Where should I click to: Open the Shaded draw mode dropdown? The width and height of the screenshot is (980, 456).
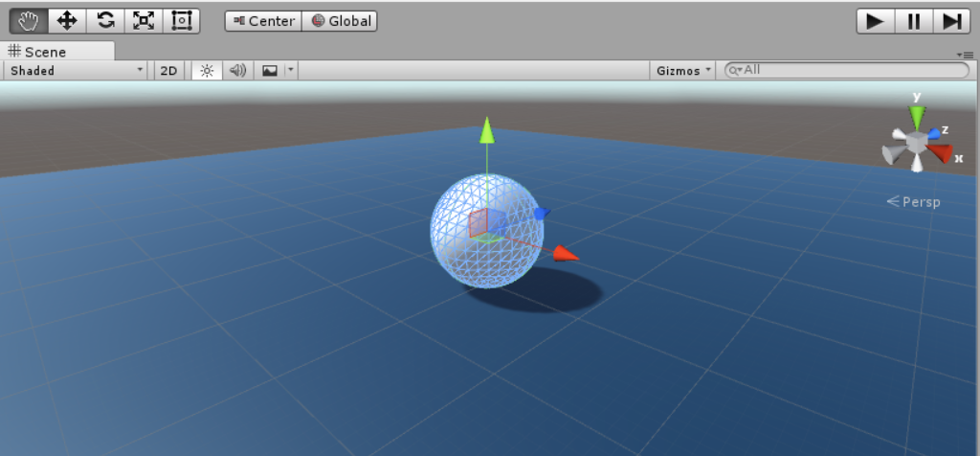(77, 71)
